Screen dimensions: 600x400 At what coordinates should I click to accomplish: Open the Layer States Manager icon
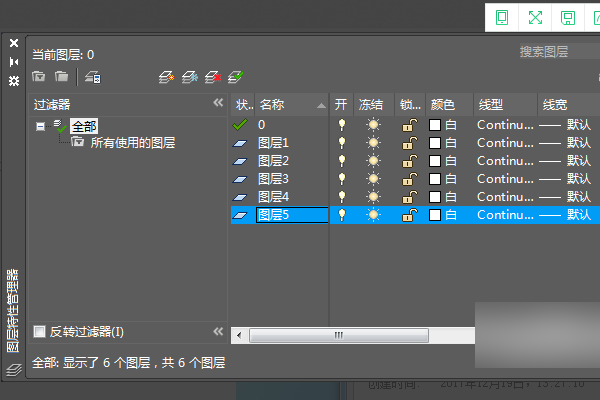93,77
